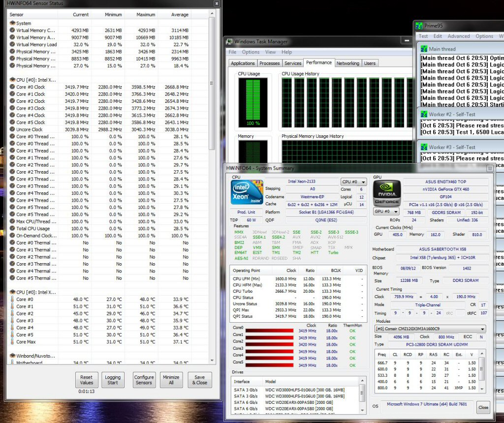This screenshot has width=504, height=423.
Task: Click the Maximum column header
Action: (141, 14)
